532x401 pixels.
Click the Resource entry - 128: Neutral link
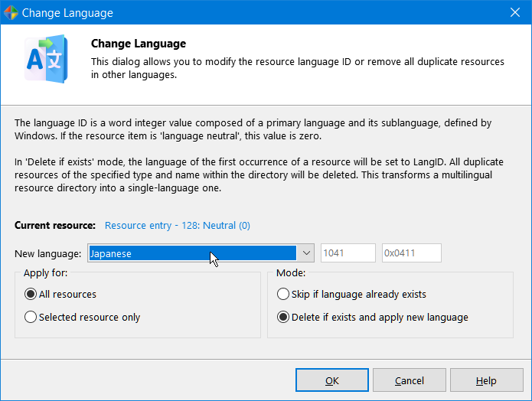(177, 226)
